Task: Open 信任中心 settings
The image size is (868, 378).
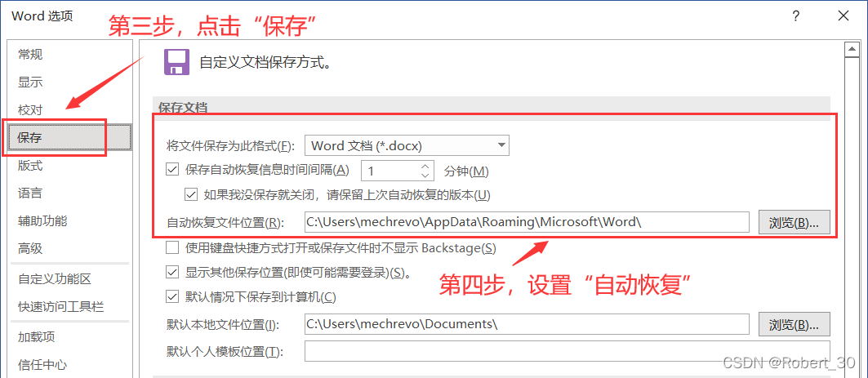Action: (x=42, y=365)
